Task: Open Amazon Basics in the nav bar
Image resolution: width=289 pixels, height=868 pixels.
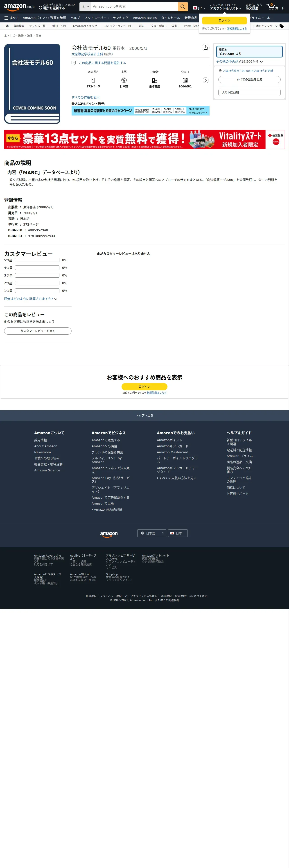Action: pyautogui.click(x=145, y=18)
